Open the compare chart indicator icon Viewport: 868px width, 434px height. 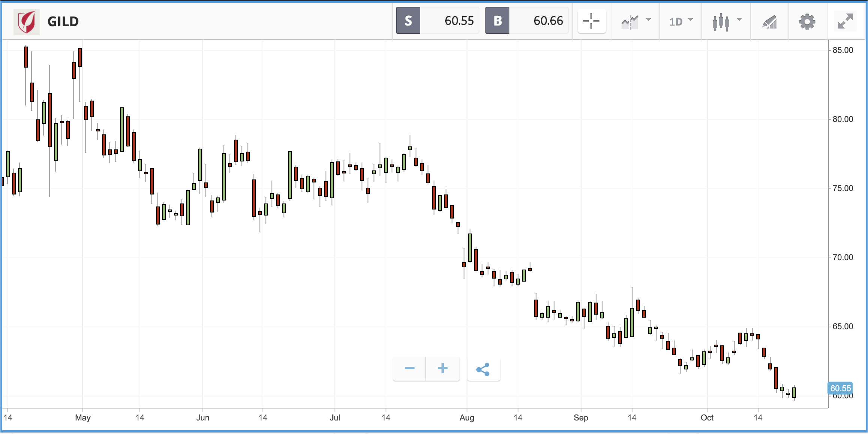[630, 22]
